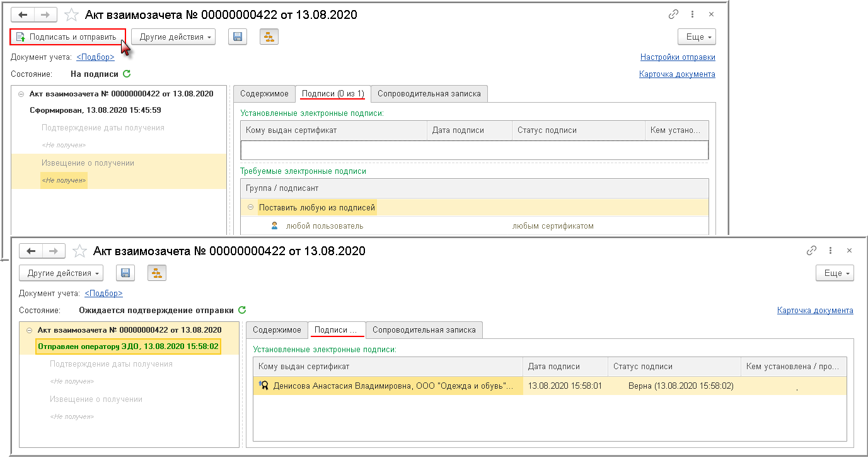Click document structure icon in upper window

point(269,37)
